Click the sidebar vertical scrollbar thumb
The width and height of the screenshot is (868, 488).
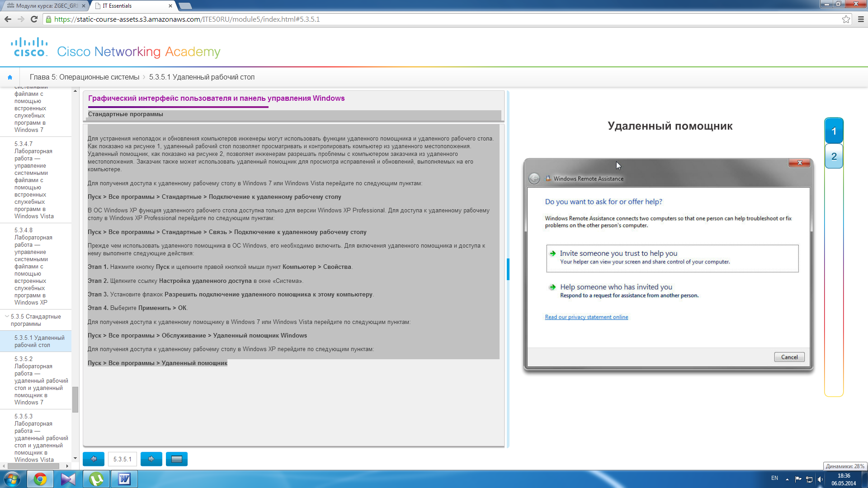75,399
